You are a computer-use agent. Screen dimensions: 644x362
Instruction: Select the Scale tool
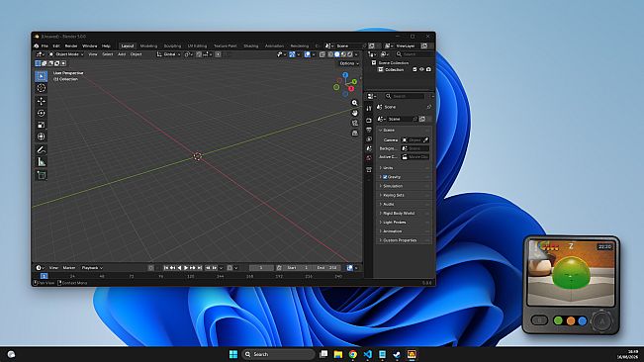42,125
